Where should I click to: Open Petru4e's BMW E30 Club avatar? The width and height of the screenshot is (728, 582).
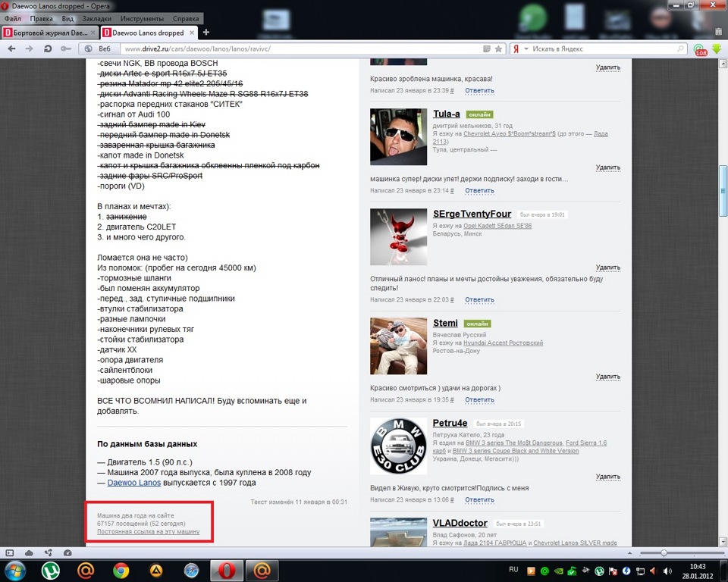pyautogui.click(x=398, y=446)
